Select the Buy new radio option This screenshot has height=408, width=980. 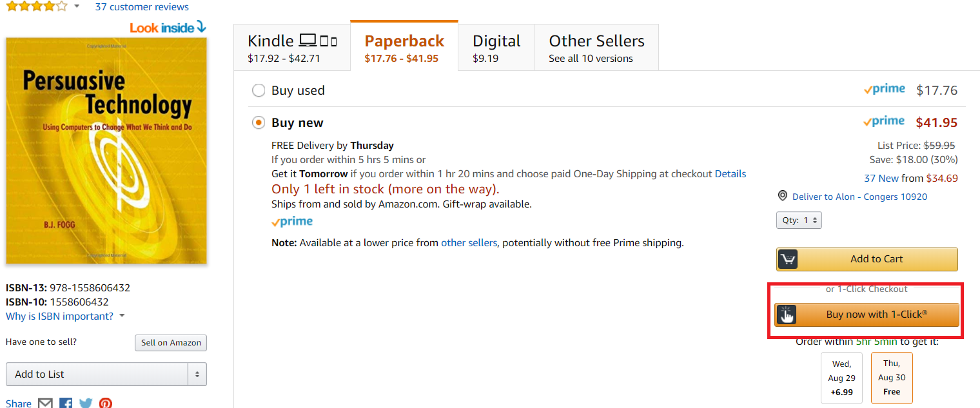(259, 122)
